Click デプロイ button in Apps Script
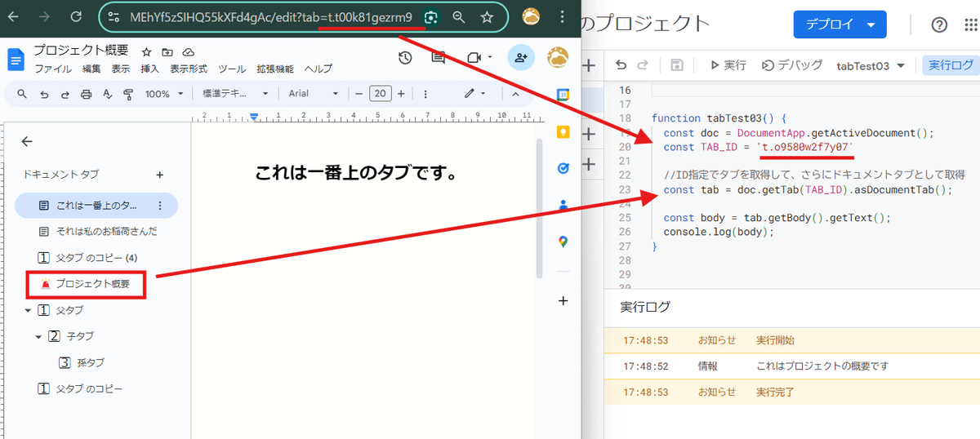This screenshot has height=439, width=980. coord(840,24)
